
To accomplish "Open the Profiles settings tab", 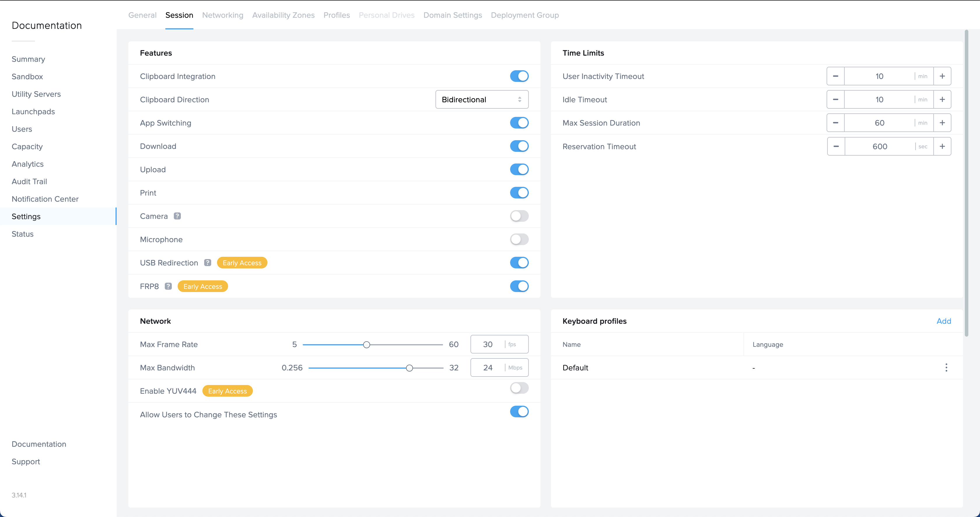I will (336, 15).
